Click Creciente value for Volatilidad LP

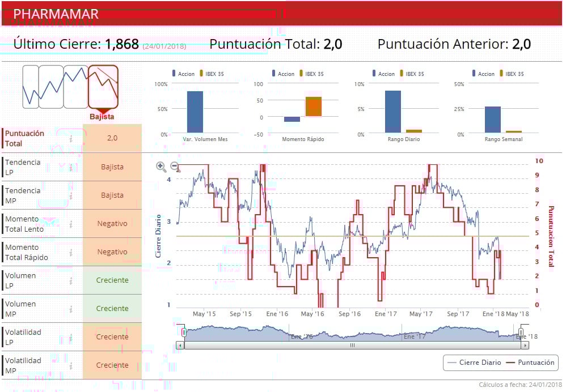point(112,337)
